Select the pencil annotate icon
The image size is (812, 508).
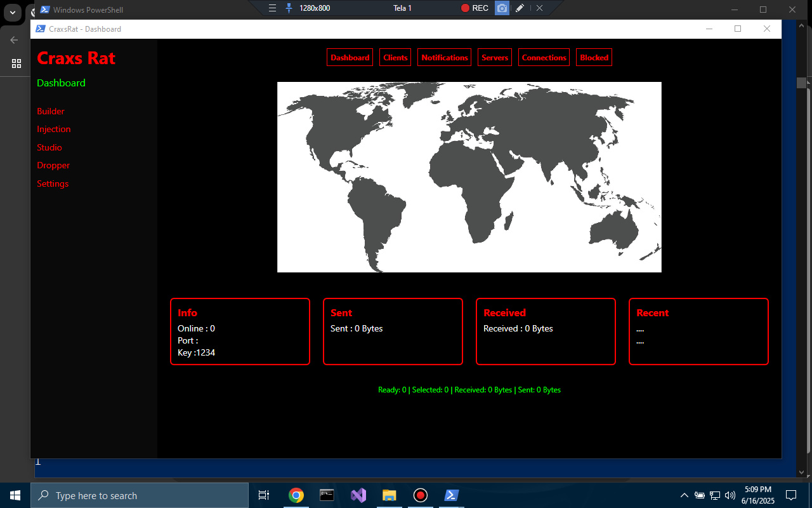point(520,8)
